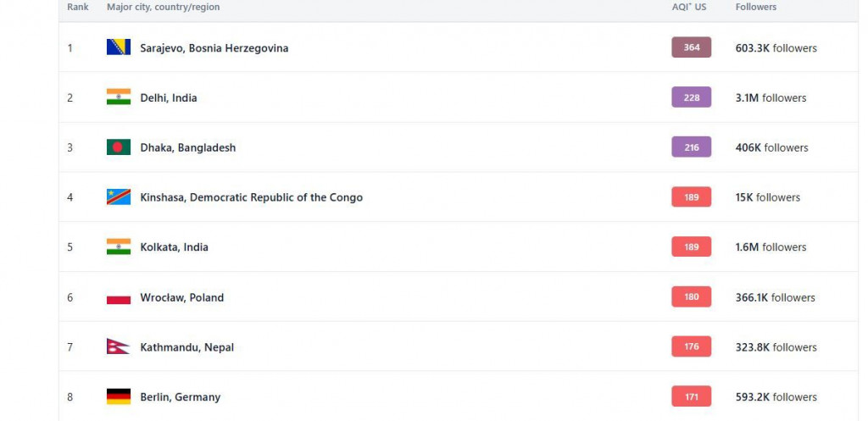Click the Germany flag icon
Screen dimensions: 868x421
118,396
